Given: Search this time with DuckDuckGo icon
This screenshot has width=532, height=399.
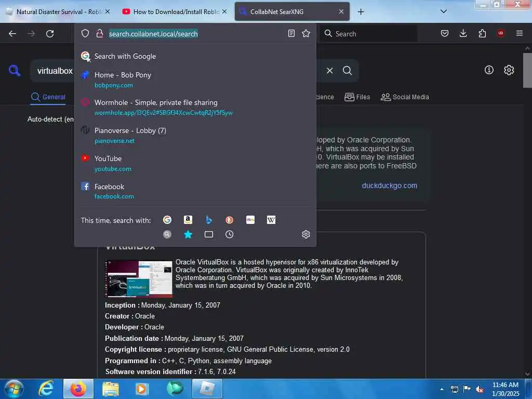Looking at the screenshot, I should tap(229, 220).
